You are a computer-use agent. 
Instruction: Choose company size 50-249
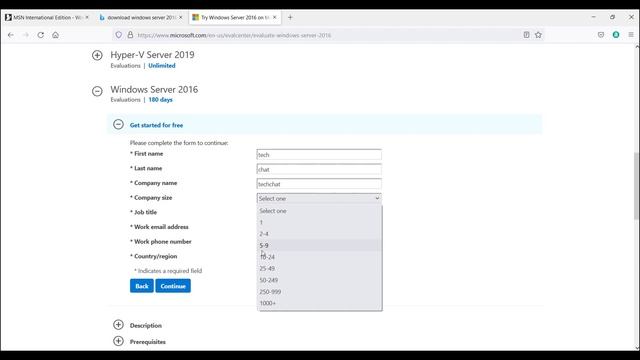coord(320,280)
